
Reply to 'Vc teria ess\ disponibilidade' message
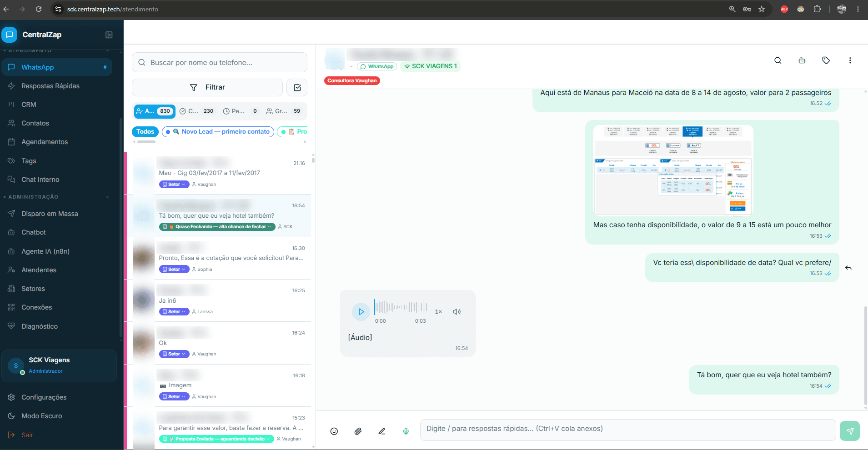[848, 268]
